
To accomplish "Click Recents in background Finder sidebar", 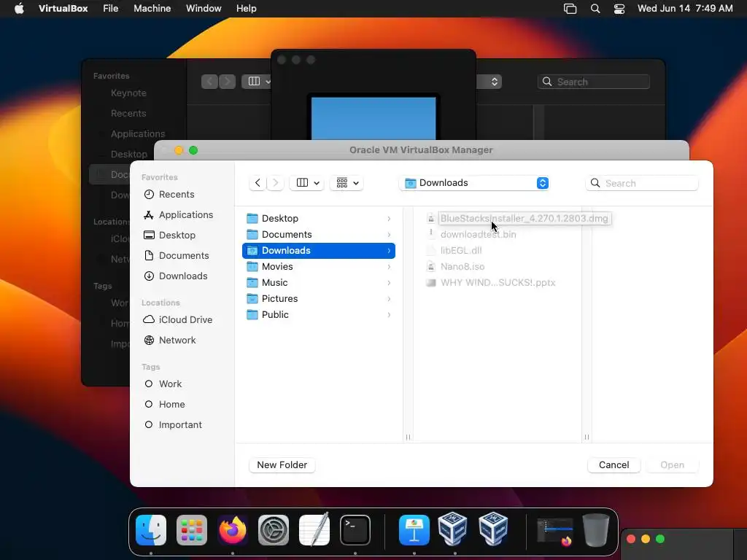I will [128, 113].
